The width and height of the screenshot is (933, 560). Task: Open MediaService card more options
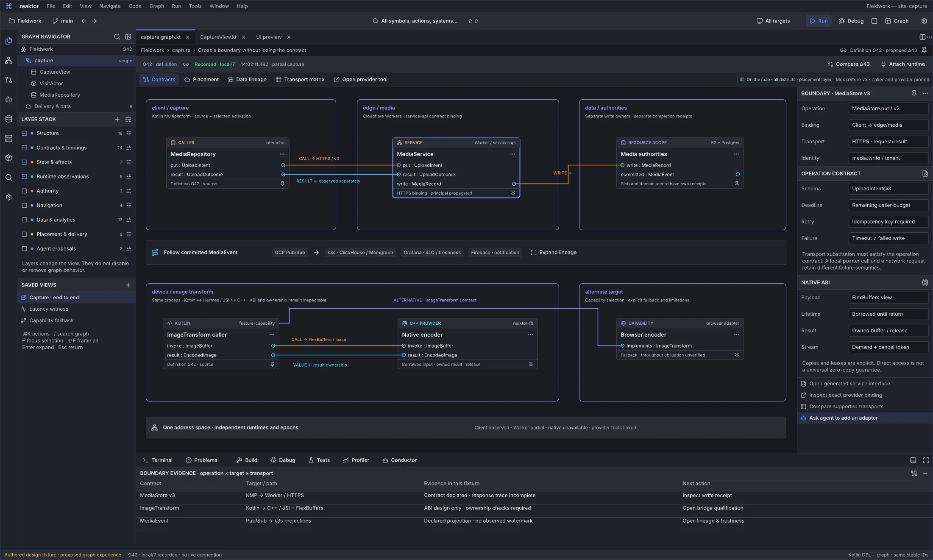point(512,154)
